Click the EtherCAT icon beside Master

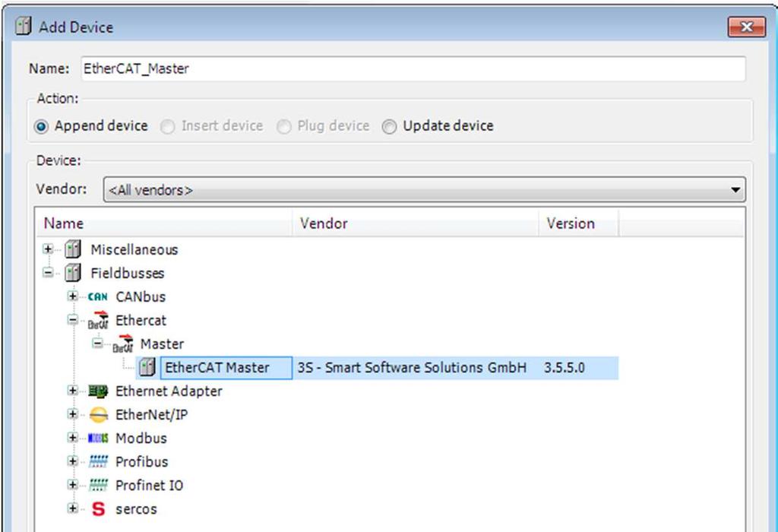point(122,344)
